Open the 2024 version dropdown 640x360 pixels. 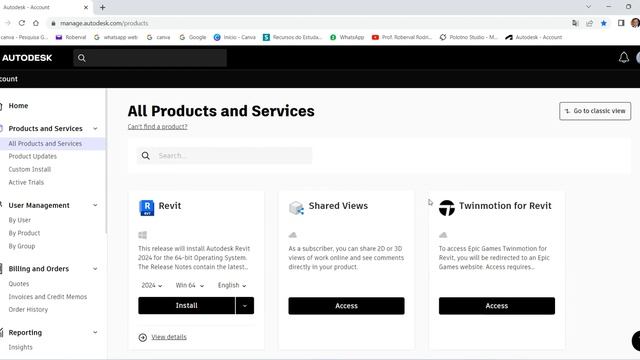pos(152,285)
